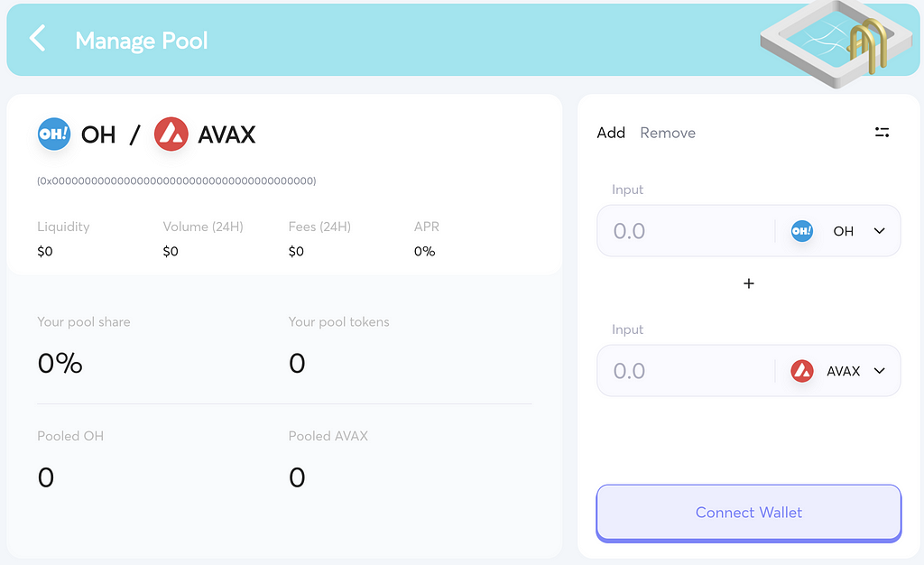Click AVAX icon in second input selector
This screenshot has height=565, width=924.
click(x=802, y=371)
